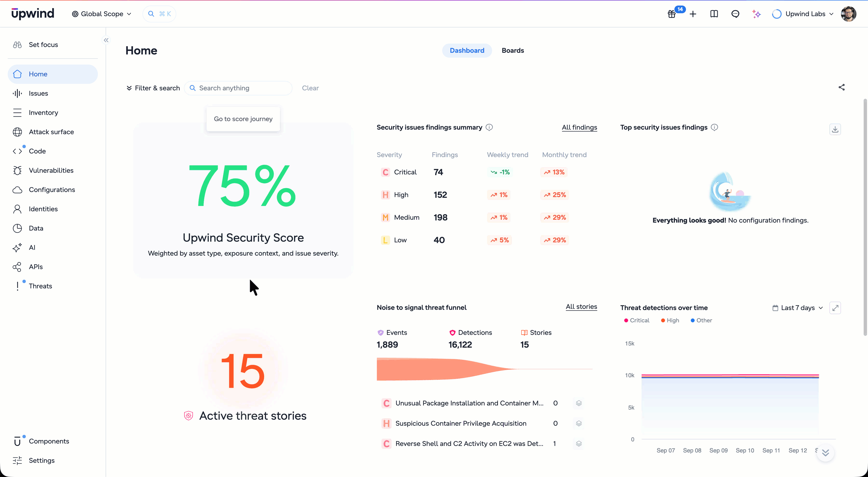Image resolution: width=868 pixels, height=477 pixels.
Task: Toggle Other series in chart legend
Action: click(x=701, y=320)
